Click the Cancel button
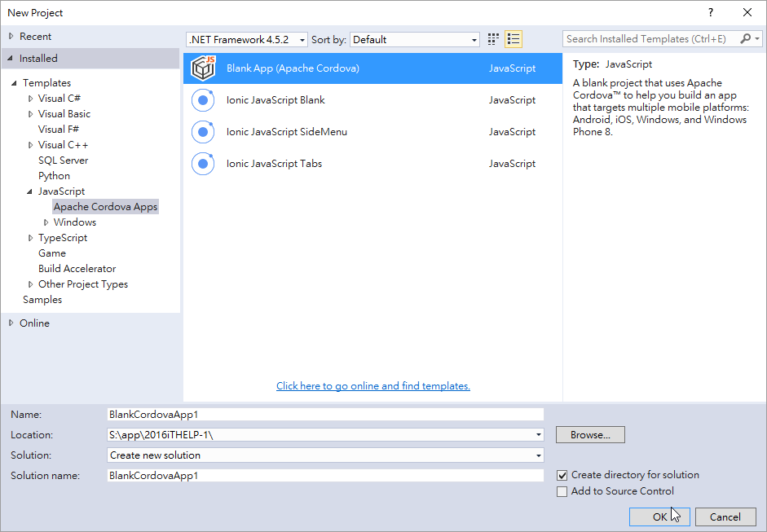Viewport: 767px width, 532px height. click(725, 517)
